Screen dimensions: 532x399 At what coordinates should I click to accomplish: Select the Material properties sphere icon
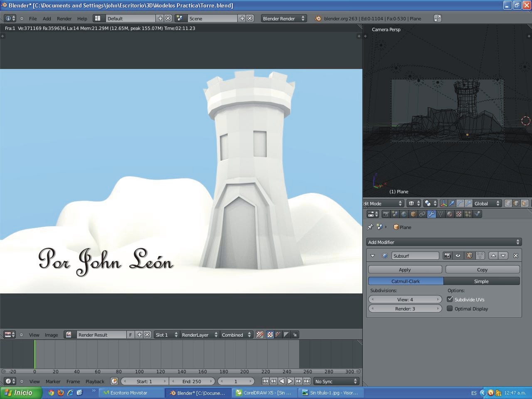pos(450,214)
